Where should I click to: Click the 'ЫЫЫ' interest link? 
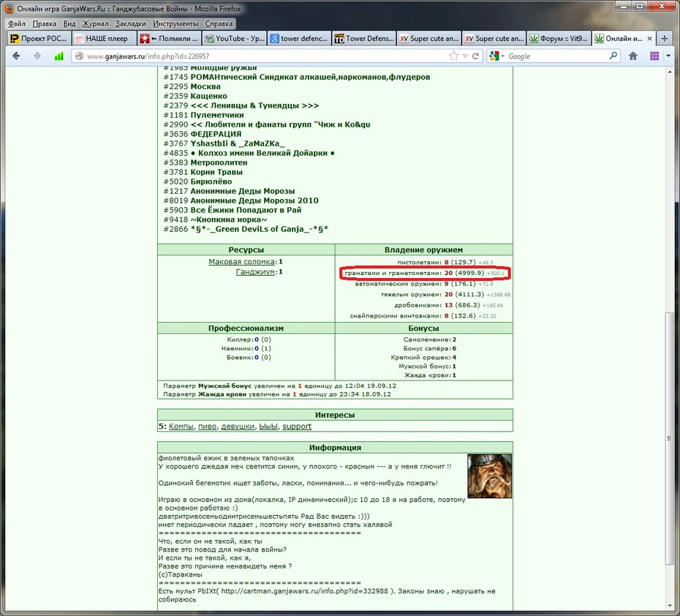268,427
